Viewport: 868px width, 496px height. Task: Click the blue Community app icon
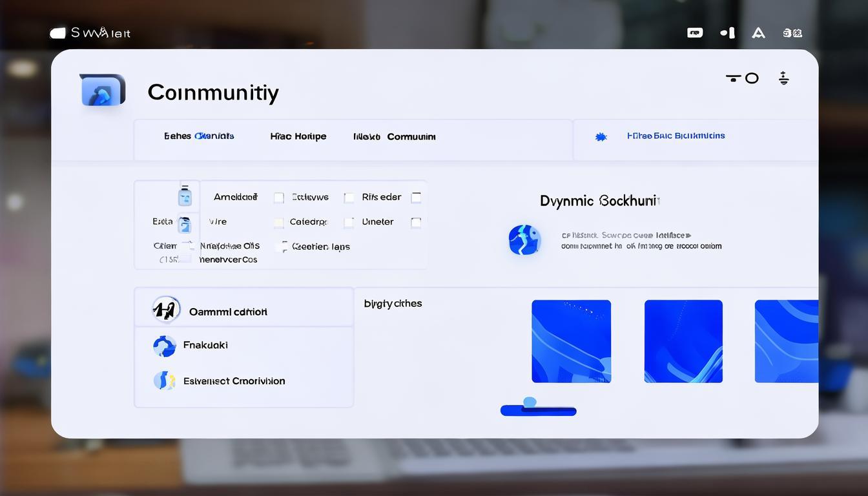click(x=102, y=91)
